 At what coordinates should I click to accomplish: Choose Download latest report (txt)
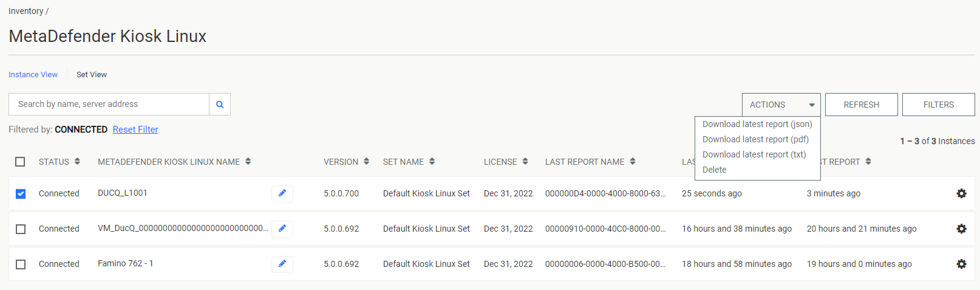point(754,154)
